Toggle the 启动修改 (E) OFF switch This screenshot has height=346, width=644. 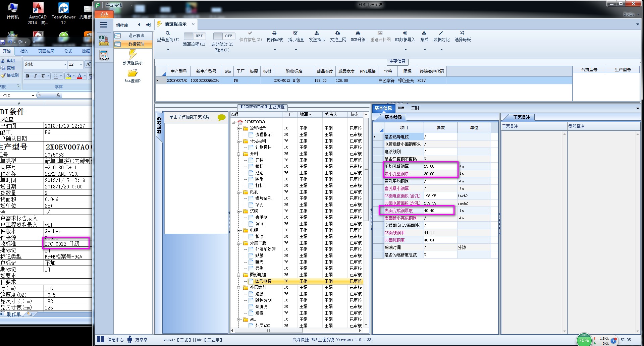pos(224,36)
